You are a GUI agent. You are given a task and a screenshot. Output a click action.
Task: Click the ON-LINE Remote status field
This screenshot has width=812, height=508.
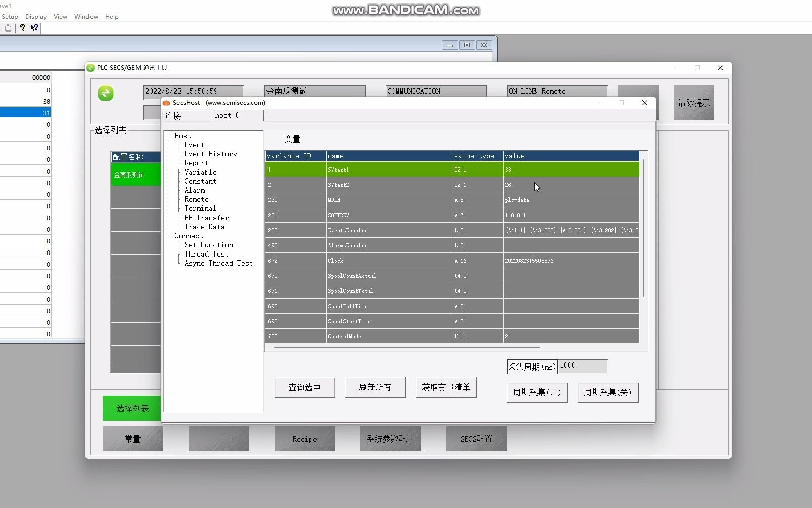coord(557,91)
